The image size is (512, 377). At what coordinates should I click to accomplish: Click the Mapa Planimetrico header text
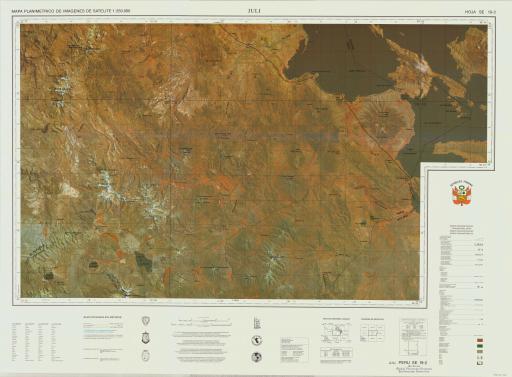(71, 11)
